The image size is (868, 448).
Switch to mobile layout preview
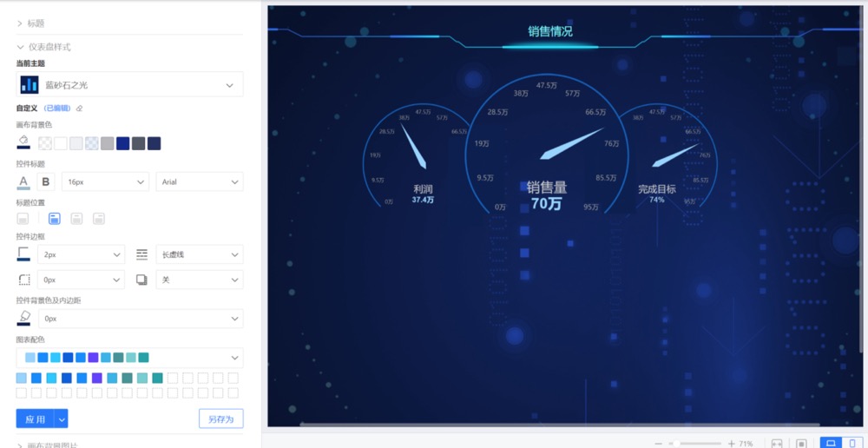point(852,443)
